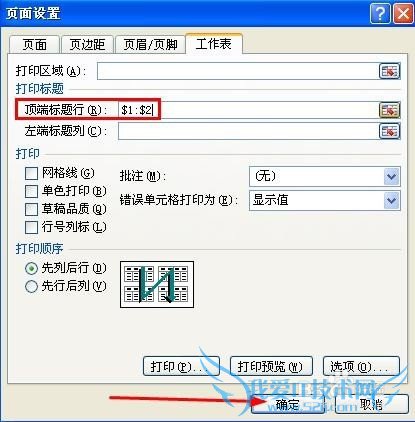Click the range selector icon for 顶端标题行
This screenshot has width=415, height=422.
click(x=389, y=110)
